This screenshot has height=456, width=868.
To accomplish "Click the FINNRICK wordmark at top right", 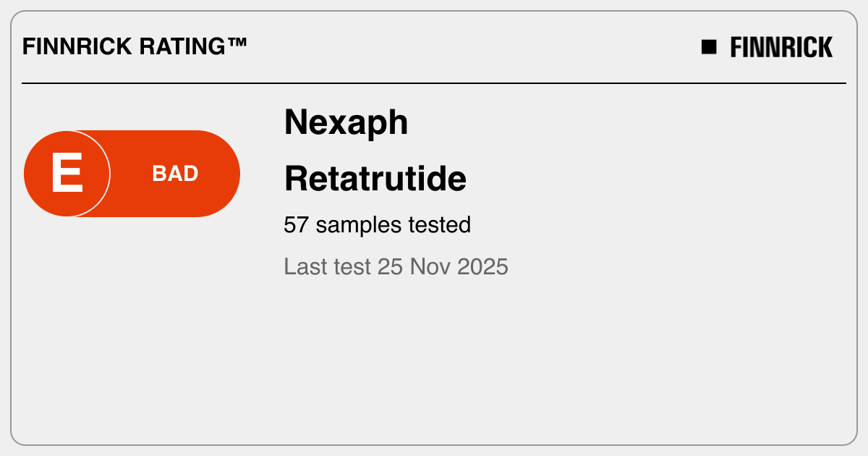I will pos(781,47).
